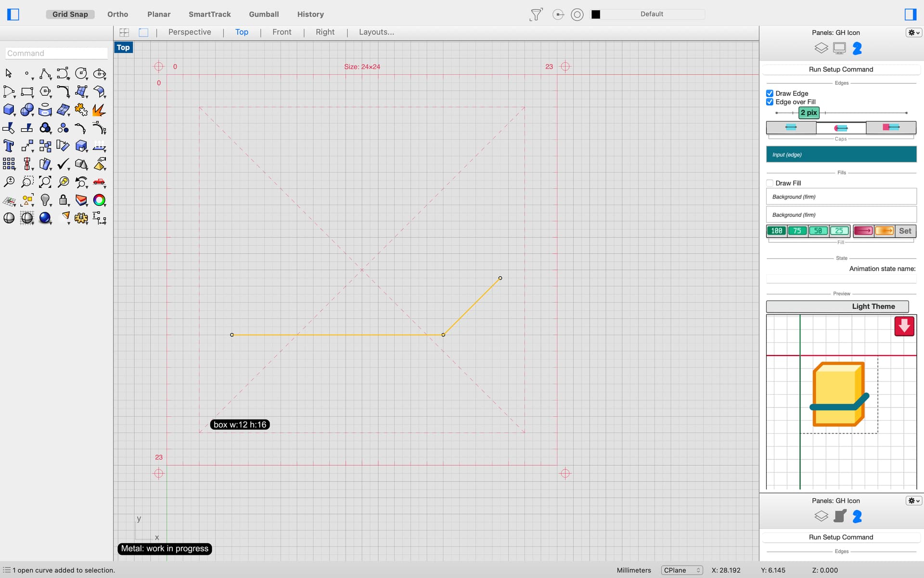Open the color wheel tool
The image size is (924, 578).
coord(99,200)
